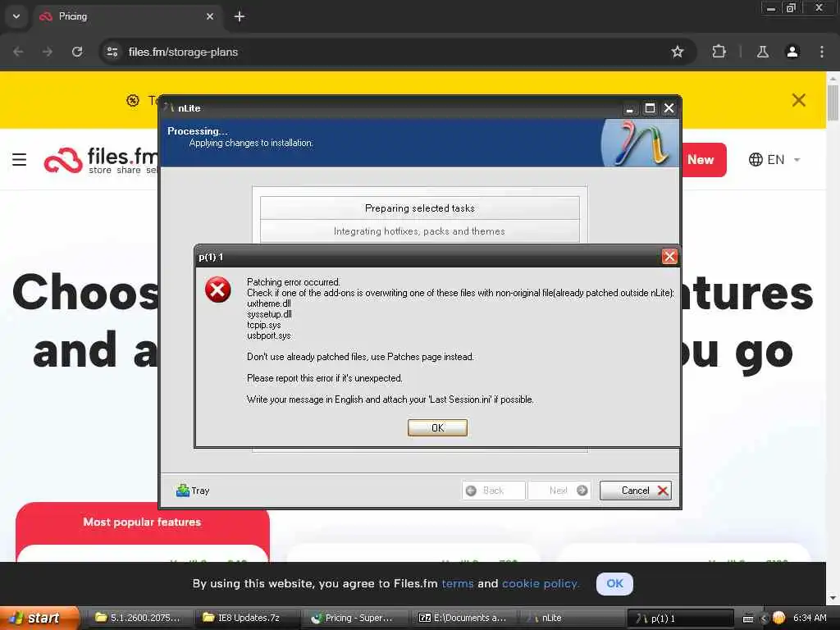Click the orange tray icon near clock
The height and width of the screenshot is (630, 840).
[779, 618]
